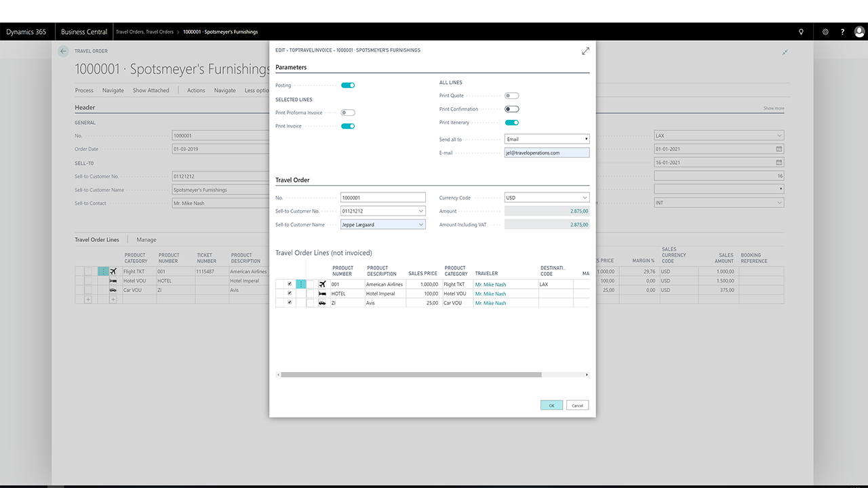Open the Send all to Email dropdown
Viewport: 868px width, 488px height.
point(547,139)
